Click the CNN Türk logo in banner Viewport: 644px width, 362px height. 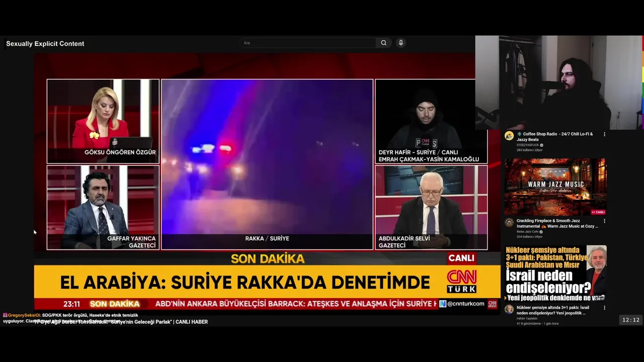461,282
